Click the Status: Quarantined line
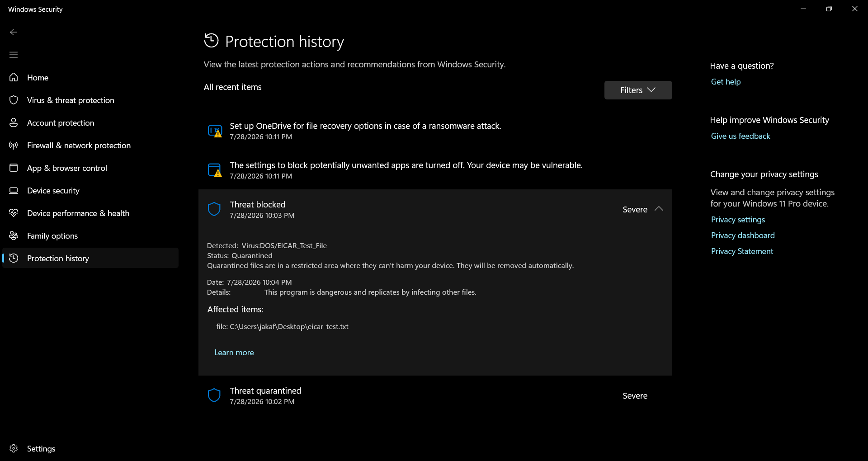 coord(240,256)
